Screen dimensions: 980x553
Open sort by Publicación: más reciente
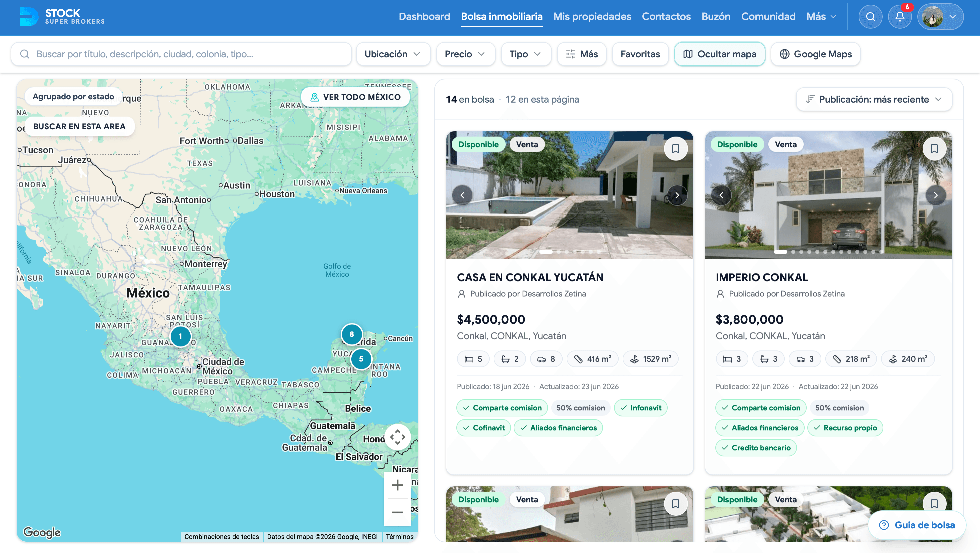pos(874,99)
